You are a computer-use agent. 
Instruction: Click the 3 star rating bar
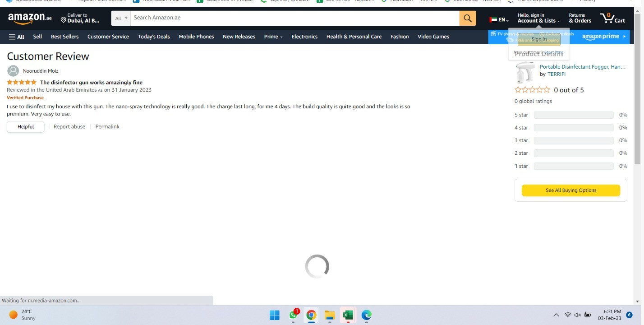[574, 140]
